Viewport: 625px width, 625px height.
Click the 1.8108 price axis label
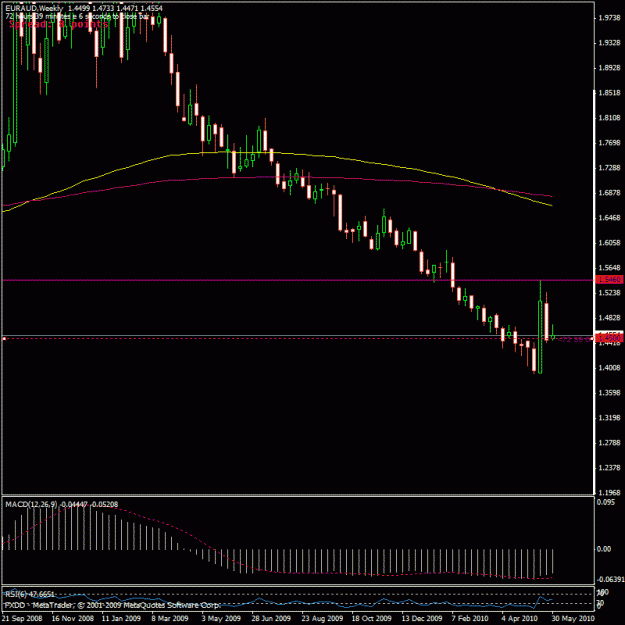[x=610, y=118]
